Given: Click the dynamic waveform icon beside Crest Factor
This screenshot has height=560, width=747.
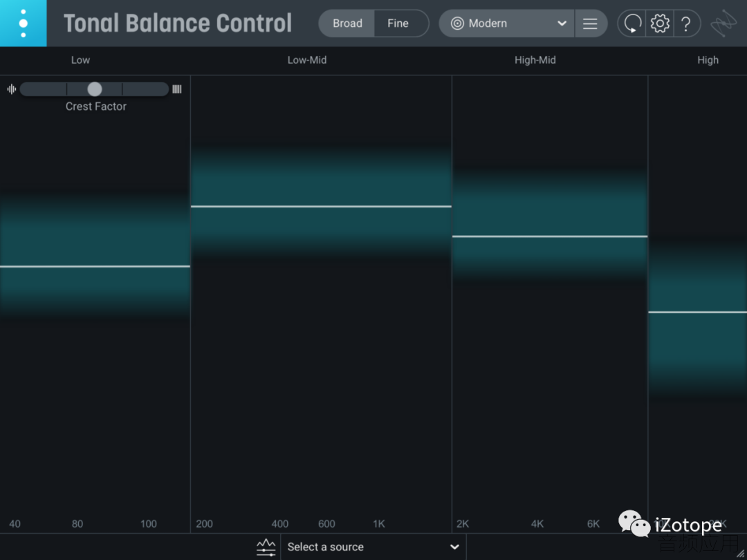Looking at the screenshot, I should click(12, 89).
